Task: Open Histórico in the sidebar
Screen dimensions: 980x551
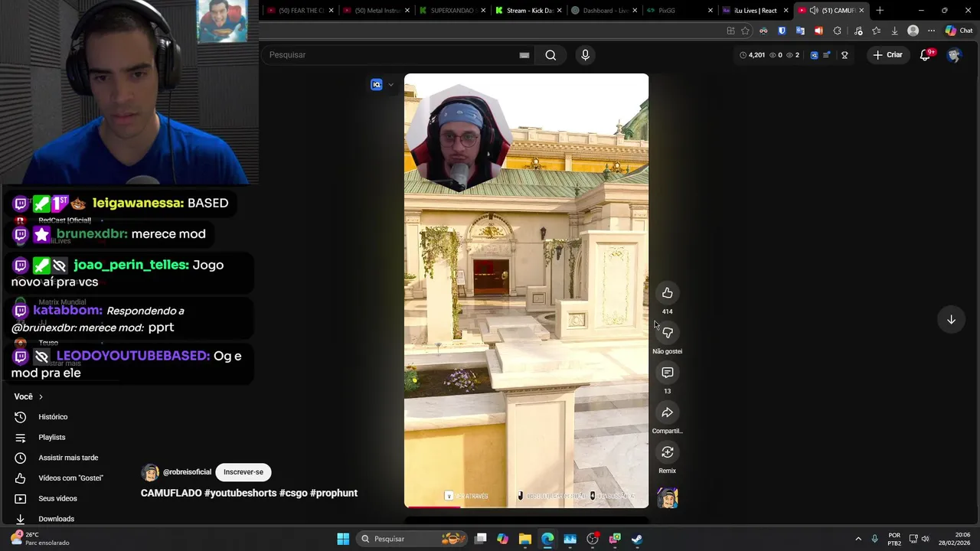Action: pyautogui.click(x=54, y=417)
